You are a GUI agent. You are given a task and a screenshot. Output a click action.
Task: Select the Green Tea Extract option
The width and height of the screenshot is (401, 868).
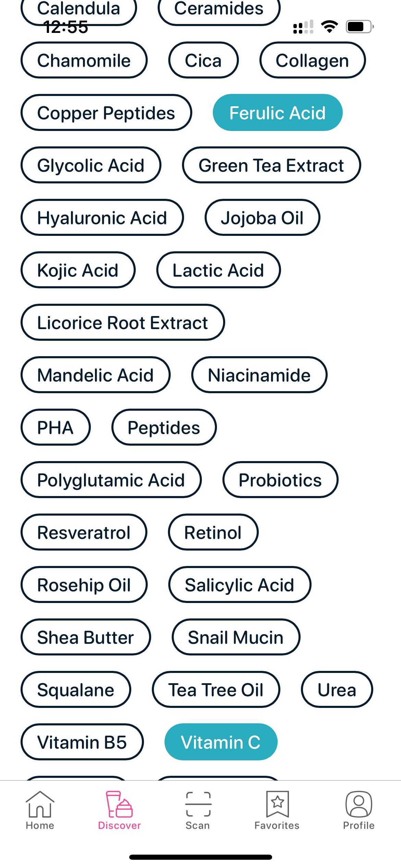(x=271, y=165)
